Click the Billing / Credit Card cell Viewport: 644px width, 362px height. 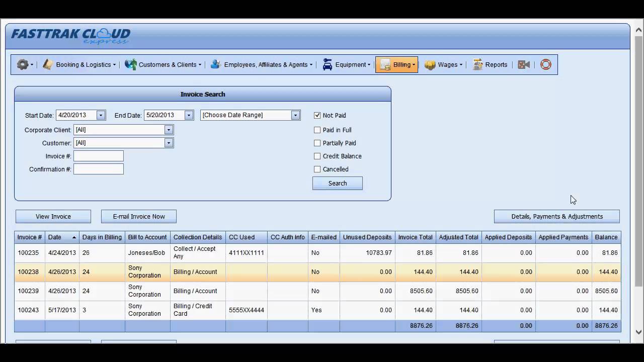(x=198, y=310)
